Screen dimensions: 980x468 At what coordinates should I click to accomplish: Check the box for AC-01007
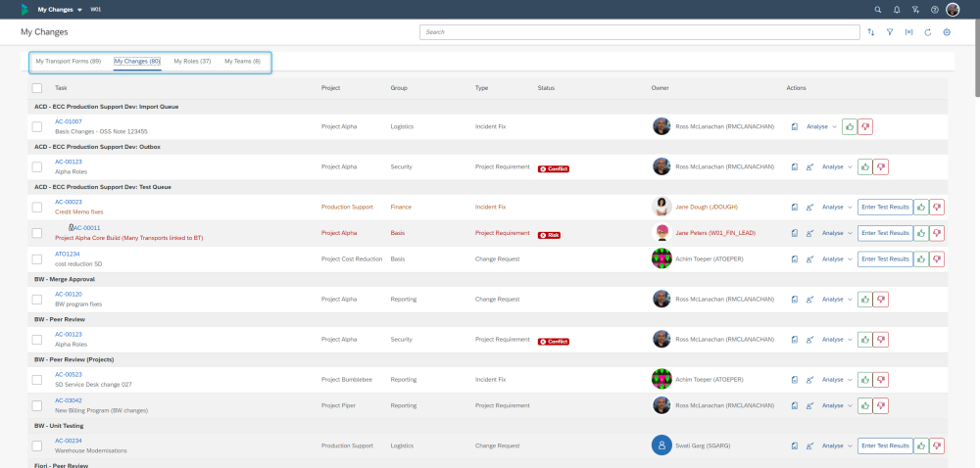[37, 126]
